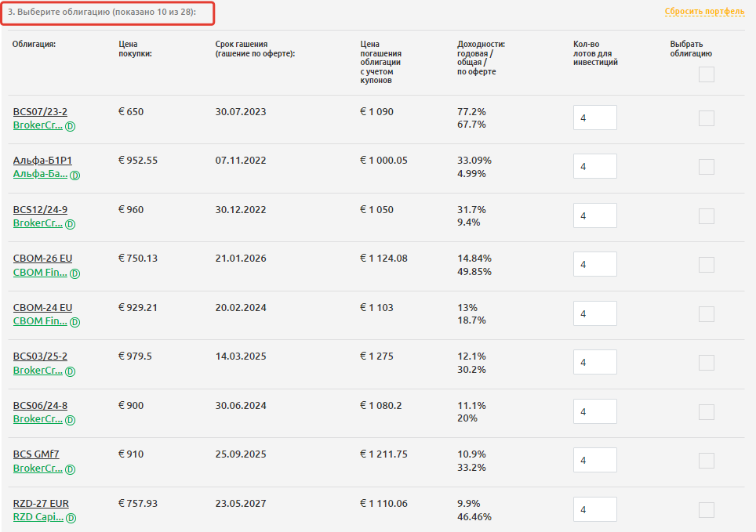Image resolution: width=756 pixels, height=532 pixels.
Task: Click the D icon next to BCS07/23-2 issuer
Action: pyautogui.click(x=70, y=126)
